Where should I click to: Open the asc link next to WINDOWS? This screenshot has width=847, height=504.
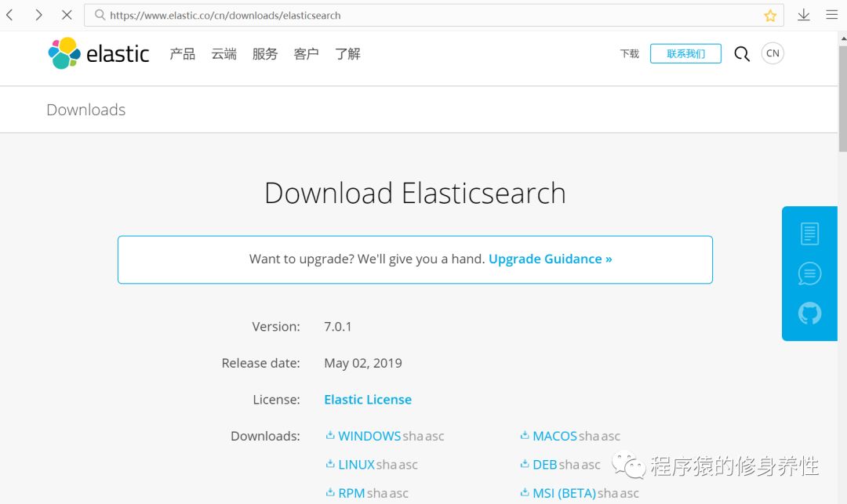pos(434,437)
